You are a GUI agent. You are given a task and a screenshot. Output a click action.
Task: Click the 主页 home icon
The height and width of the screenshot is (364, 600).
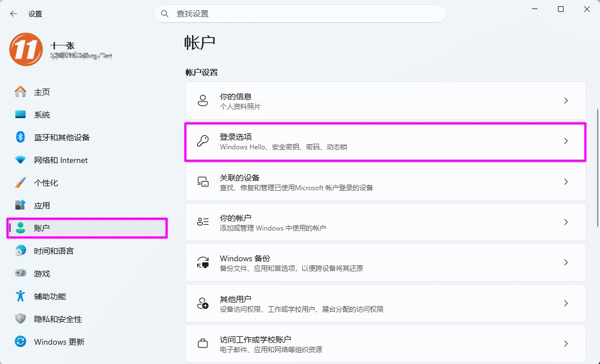click(x=20, y=92)
